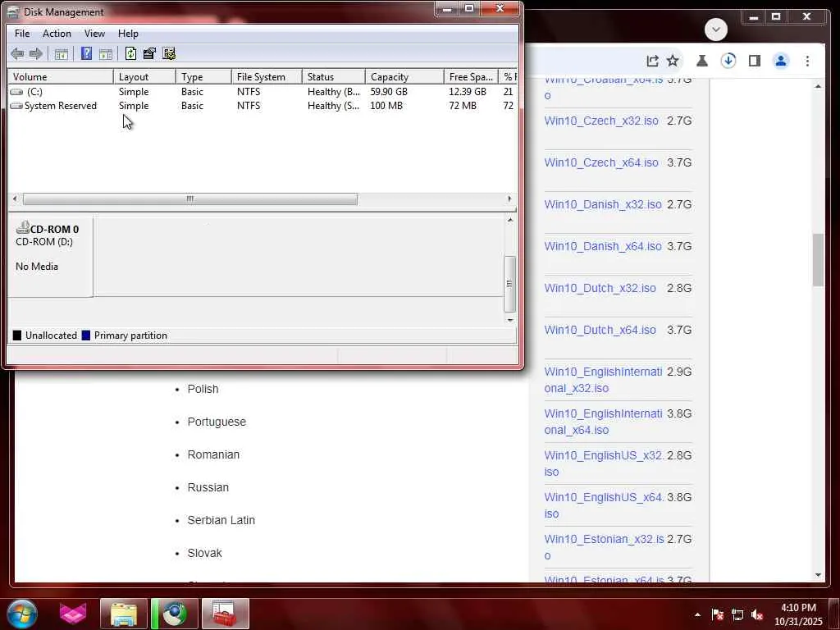Open the Win10_Dutch_x32.iso link
This screenshot has height=630, width=840.
pyautogui.click(x=600, y=288)
